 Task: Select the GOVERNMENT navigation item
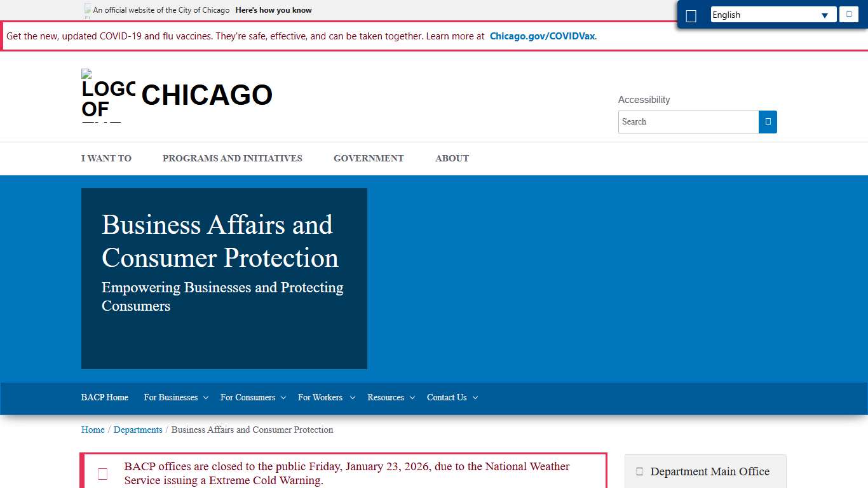[x=369, y=158]
